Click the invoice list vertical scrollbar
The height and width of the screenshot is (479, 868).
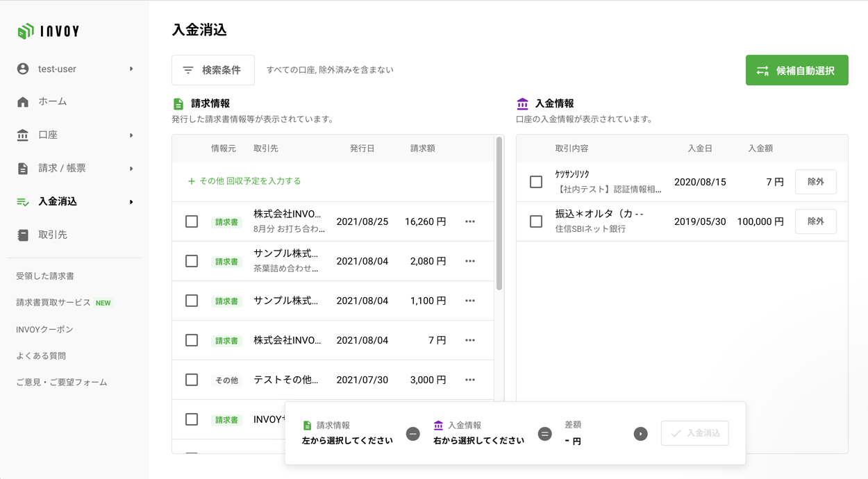tap(499, 213)
